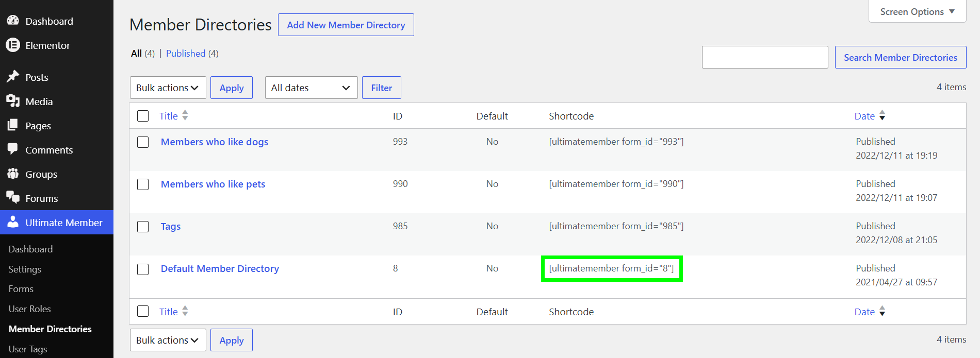Click the Dashboard gauge icon in sidebar
The height and width of the screenshot is (358, 980).
13,21
